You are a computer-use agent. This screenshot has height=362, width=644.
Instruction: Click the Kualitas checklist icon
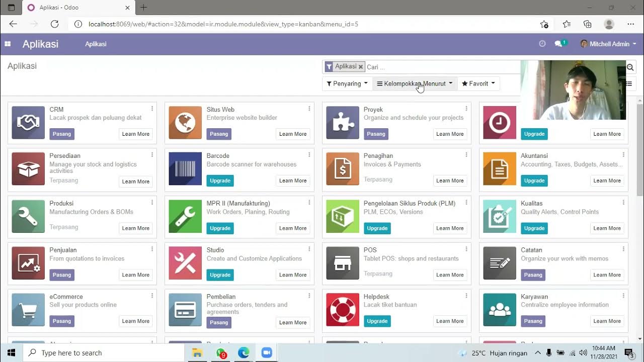point(500,216)
